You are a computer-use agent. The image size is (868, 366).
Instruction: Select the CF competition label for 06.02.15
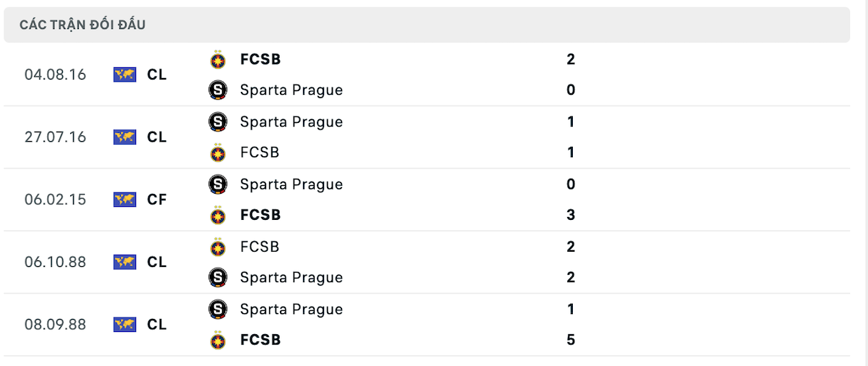(x=157, y=200)
